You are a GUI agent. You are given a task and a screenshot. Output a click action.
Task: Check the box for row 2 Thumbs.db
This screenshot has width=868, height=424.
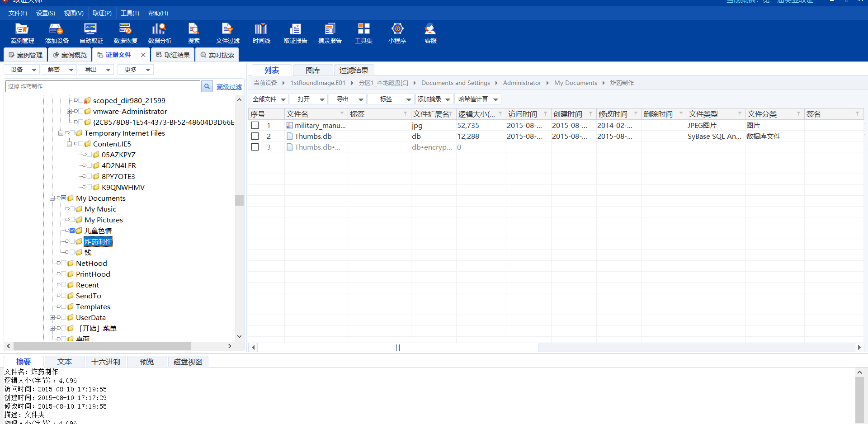pyautogui.click(x=255, y=136)
